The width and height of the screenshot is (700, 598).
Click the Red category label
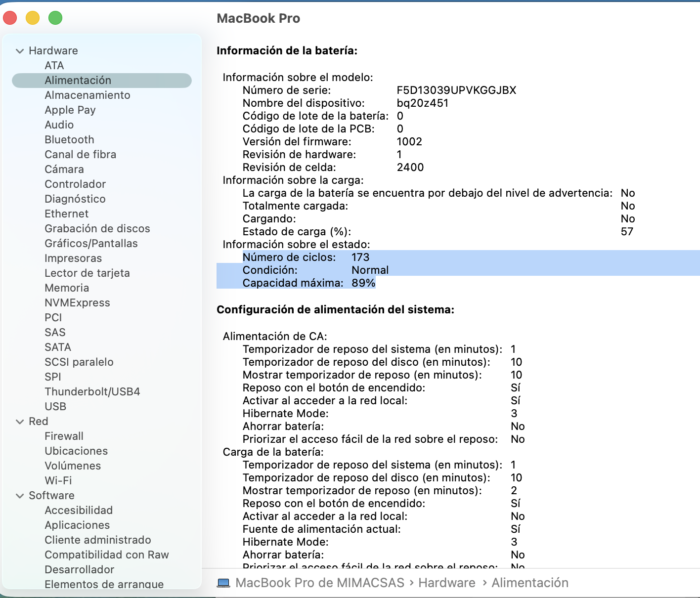click(x=39, y=422)
